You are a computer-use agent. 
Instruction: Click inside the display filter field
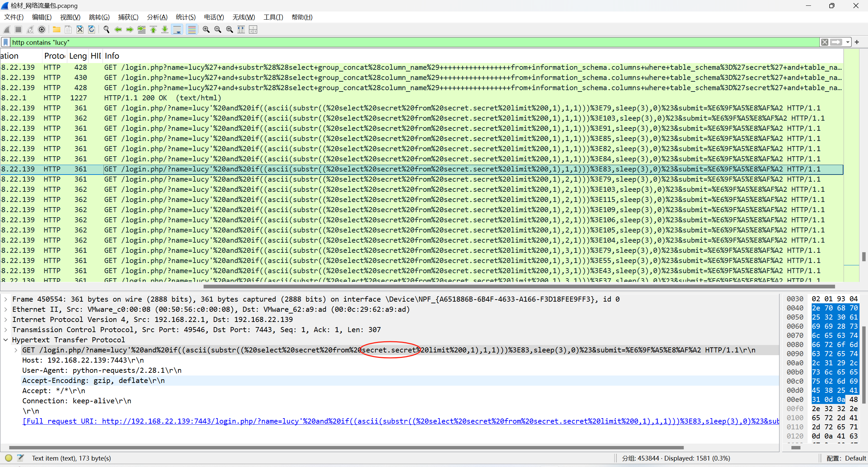pyautogui.click(x=407, y=42)
